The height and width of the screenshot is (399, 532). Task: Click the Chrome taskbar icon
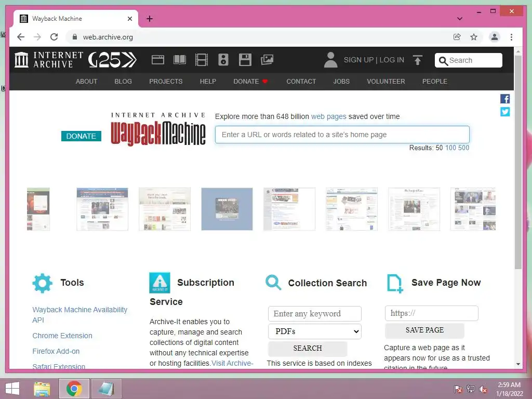74,389
